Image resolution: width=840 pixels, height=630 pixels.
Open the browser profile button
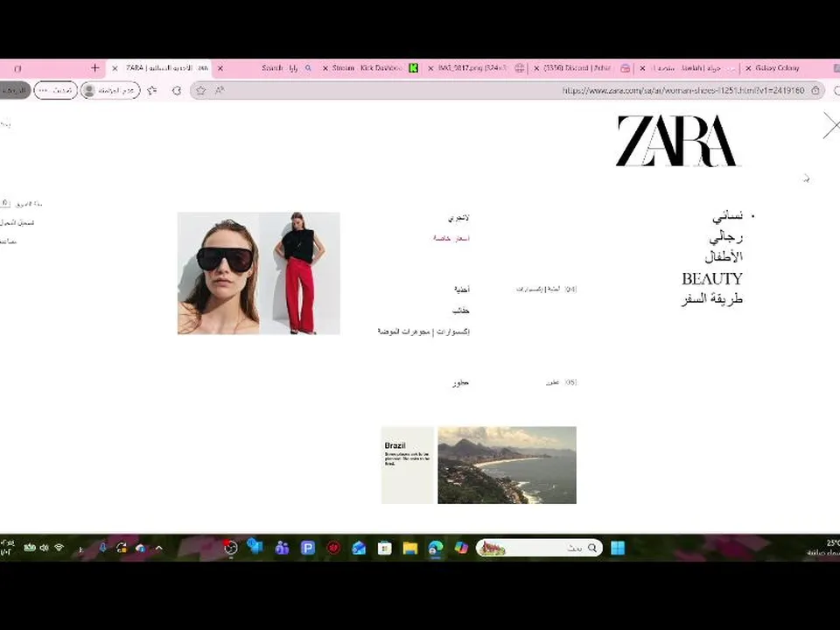(110, 90)
